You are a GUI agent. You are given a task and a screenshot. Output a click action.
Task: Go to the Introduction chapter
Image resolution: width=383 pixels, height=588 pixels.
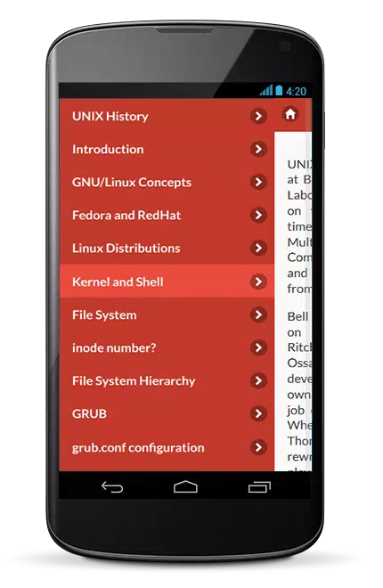pyautogui.click(x=167, y=149)
